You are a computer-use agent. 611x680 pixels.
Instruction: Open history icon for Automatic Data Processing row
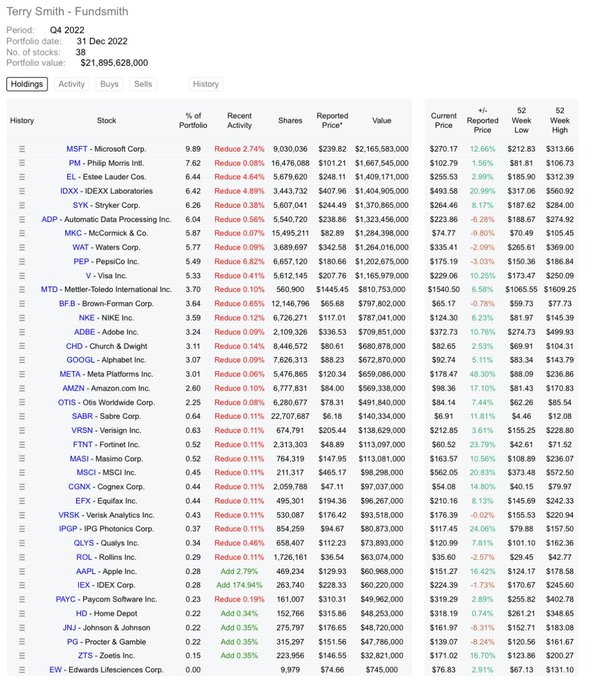pyautogui.click(x=22, y=219)
